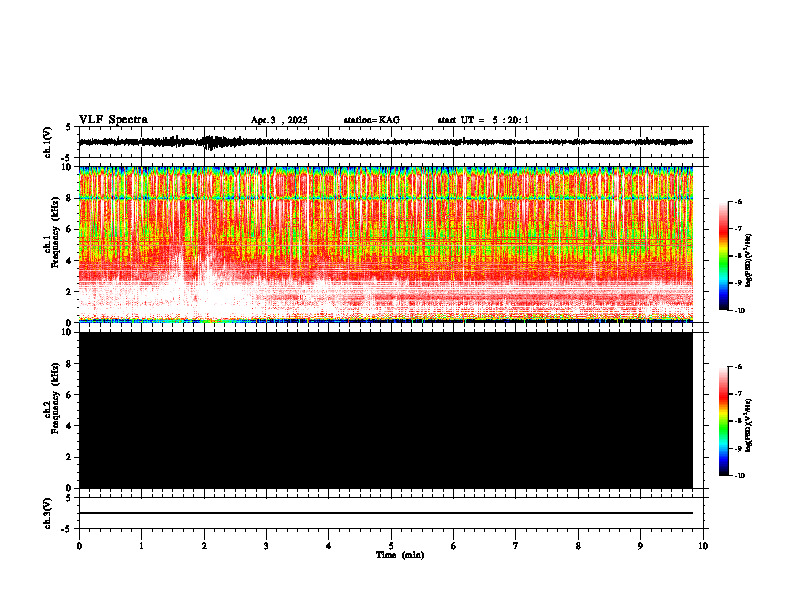Viewport: 792px width, 612px height.
Task: Click the "start UT = 5 : 20: 1" text
Action: click(483, 120)
